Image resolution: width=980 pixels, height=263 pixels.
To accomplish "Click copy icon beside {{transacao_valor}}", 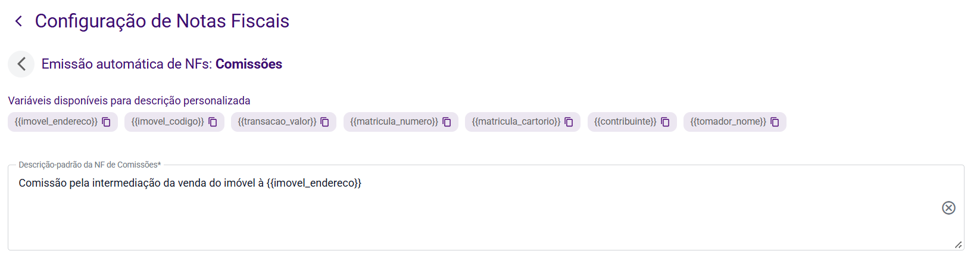I will (x=325, y=122).
